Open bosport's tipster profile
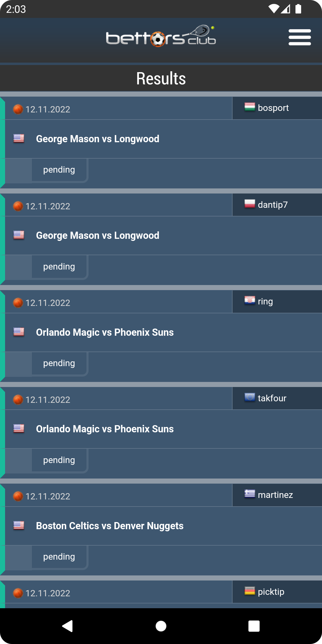The height and width of the screenshot is (644, 322). click(x=273, y=108)
